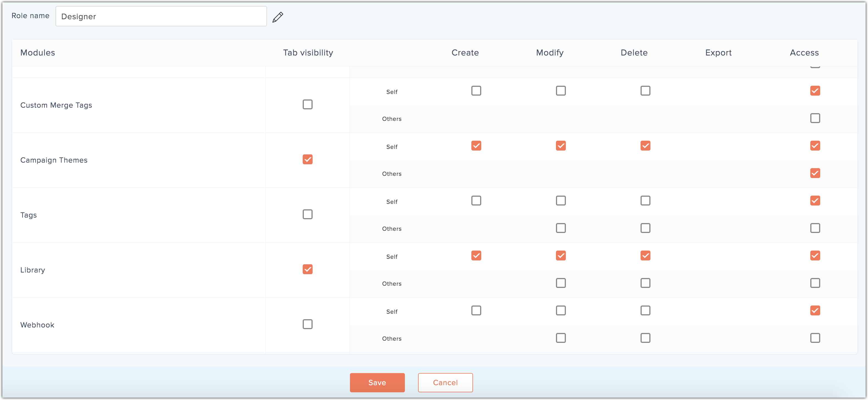
Task: Uncheck Campaign Themes Others Access checkbox
Action: coord(815,173)
